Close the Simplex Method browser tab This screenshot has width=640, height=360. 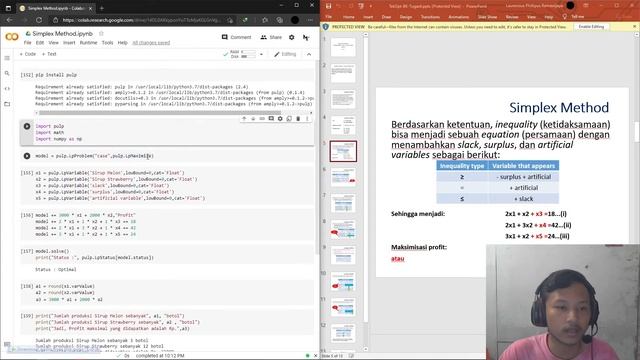[90, 8]
